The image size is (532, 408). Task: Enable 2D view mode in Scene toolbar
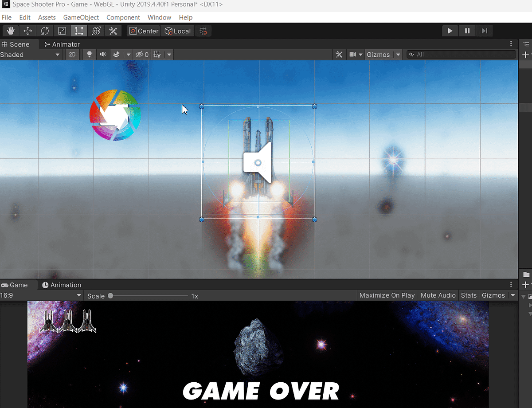72,54
